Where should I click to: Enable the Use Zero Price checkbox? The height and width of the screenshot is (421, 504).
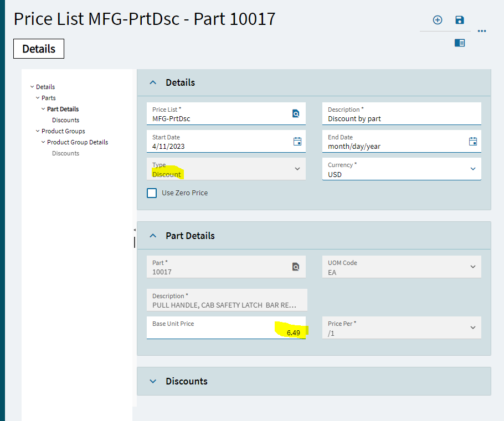(152, 193)
